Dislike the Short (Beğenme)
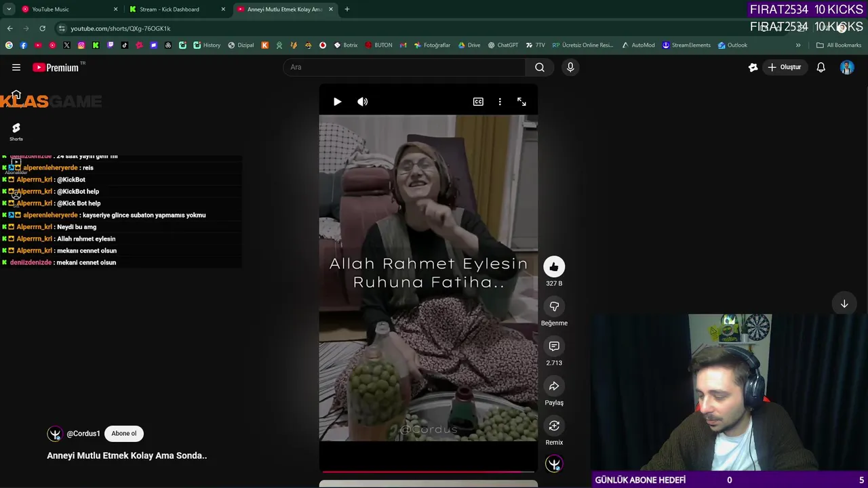Image resolution: width=868 pixels, height=488 pixels. pyautogui.click(x=554, y=306)
